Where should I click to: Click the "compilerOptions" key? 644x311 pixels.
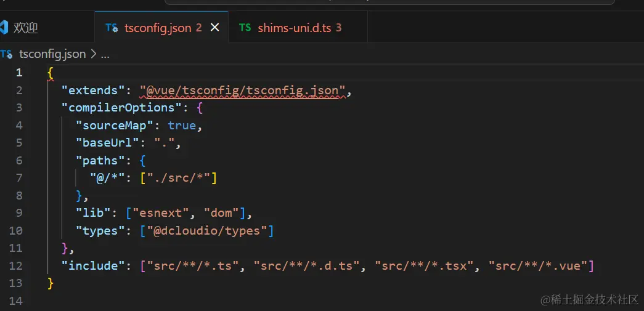pyautogui.click(x=122, y=108)
